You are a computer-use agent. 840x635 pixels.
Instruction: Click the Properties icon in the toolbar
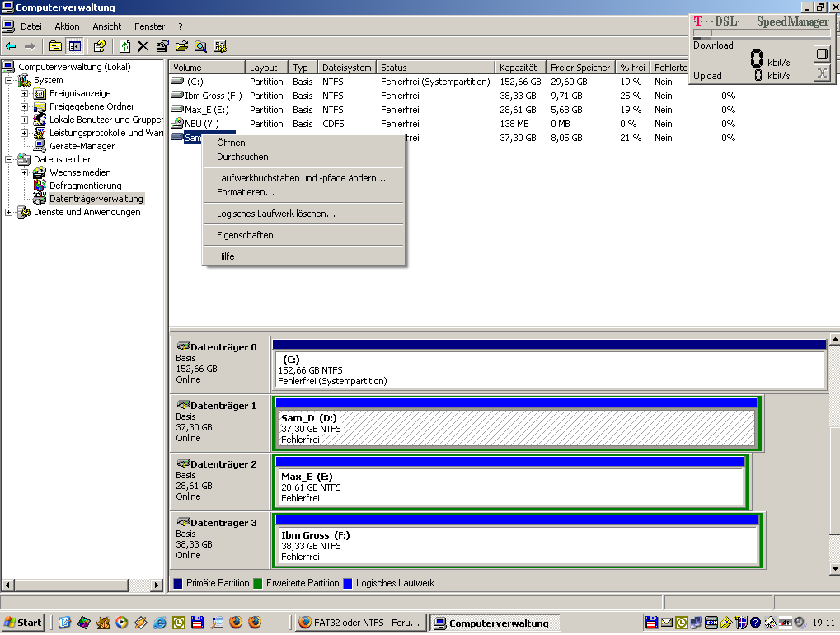click(162, 46)
